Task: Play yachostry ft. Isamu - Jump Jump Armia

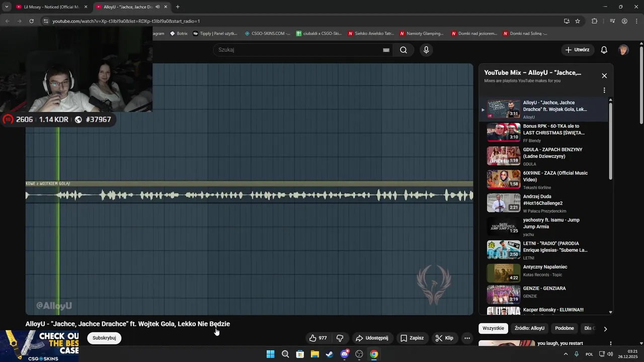Action: (x=543, y=227)
